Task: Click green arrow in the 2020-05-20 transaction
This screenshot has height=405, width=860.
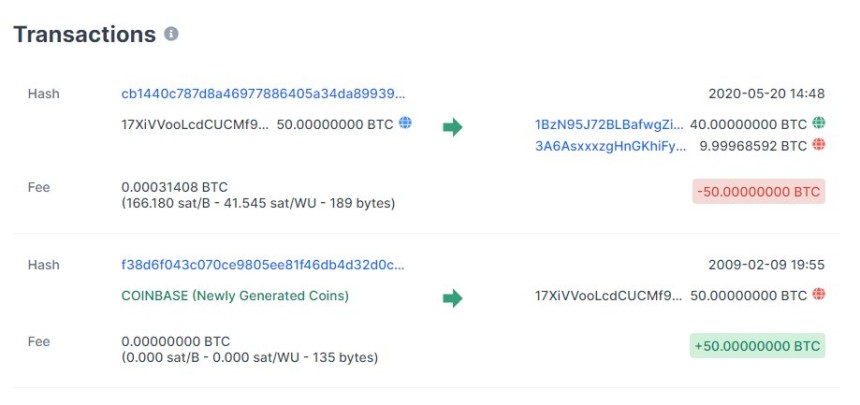Action: click(x=453, y=127)
